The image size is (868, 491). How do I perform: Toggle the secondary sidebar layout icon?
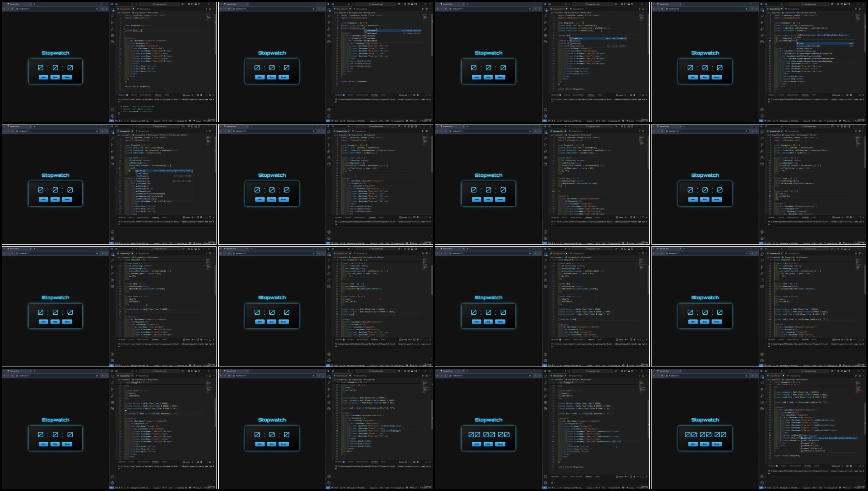(x=199, y=4)
